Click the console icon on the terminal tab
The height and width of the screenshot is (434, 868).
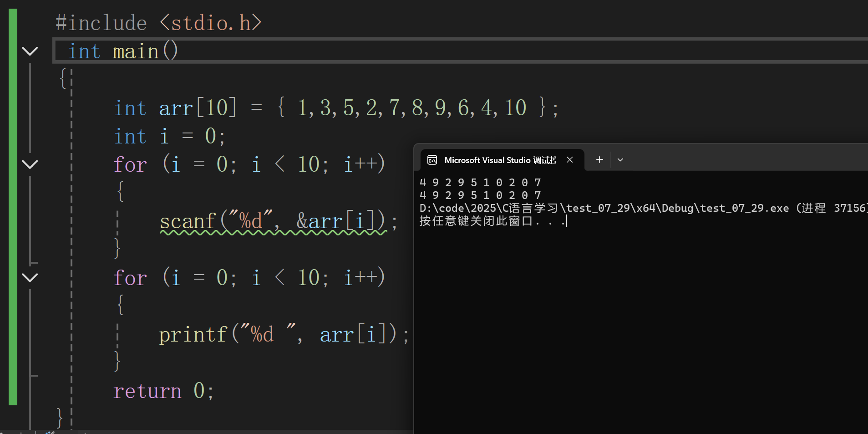point(432,160)
